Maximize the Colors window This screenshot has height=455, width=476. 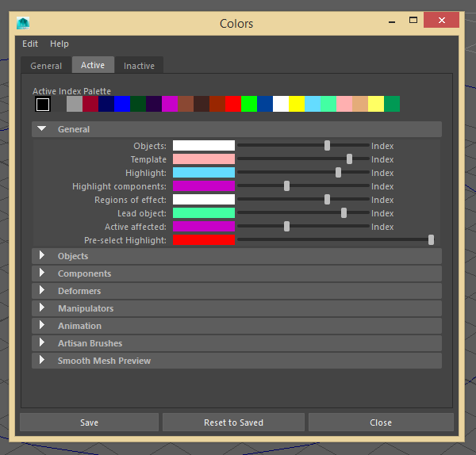(413, 21)
